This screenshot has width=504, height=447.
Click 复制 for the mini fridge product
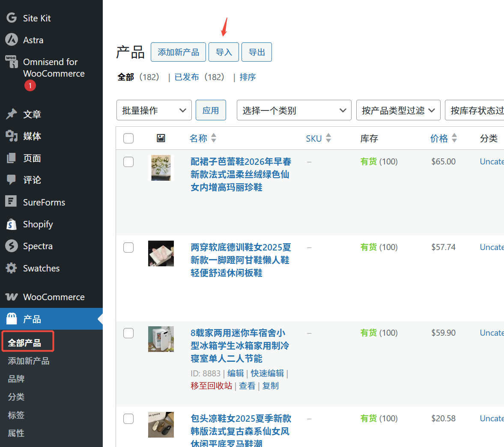270,386
